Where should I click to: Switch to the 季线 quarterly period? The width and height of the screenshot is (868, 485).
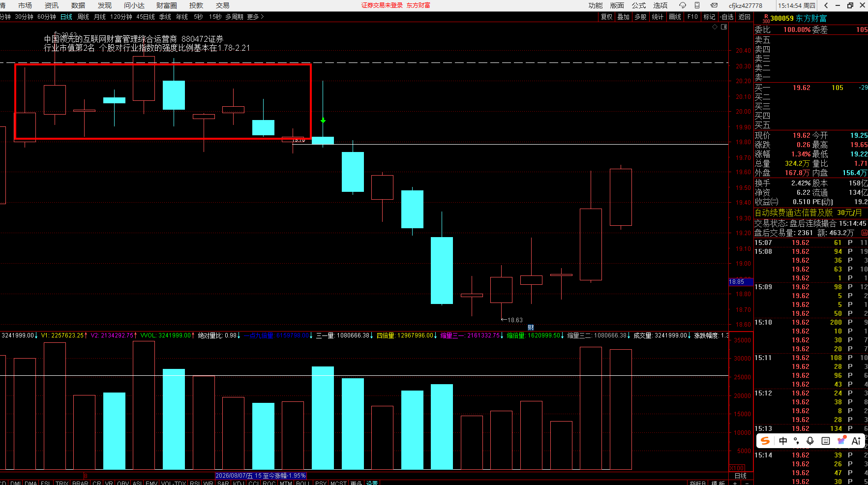pyautogui.click(x=165, y=17)
